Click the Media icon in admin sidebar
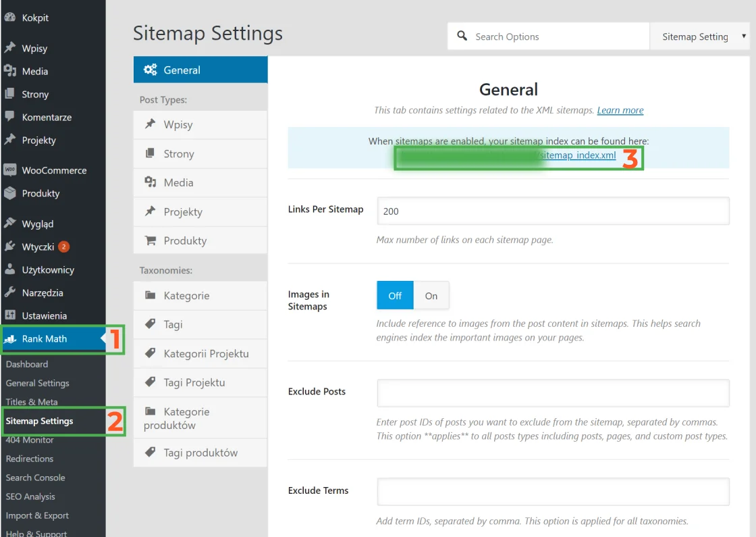 coord(9,70)
